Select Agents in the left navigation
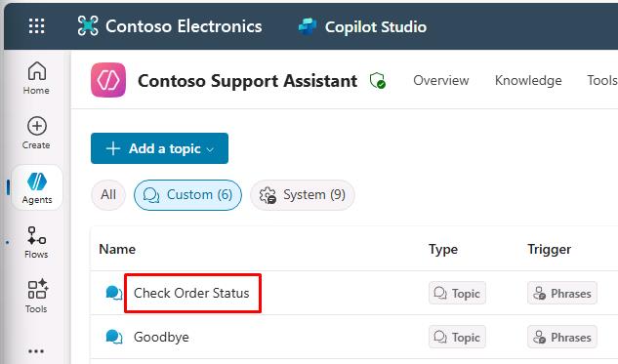Viewport: 618px width, 364px height. pos(37,187)
